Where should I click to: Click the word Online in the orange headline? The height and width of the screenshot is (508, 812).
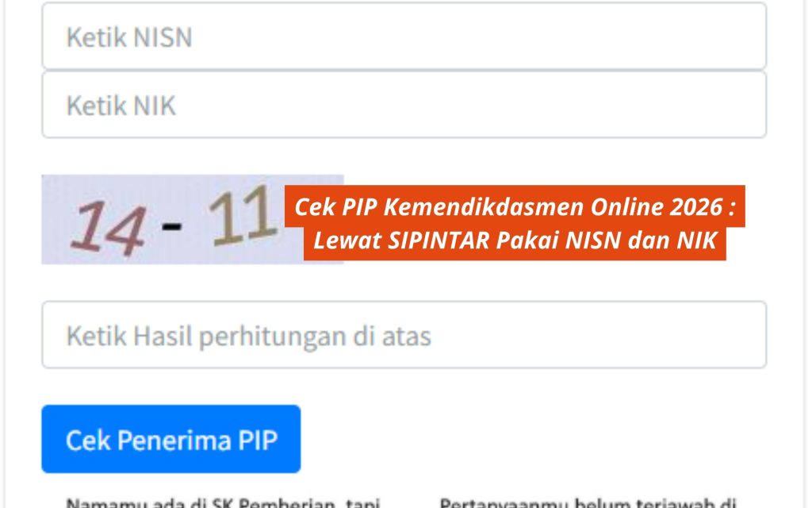[x=626, y=207]
